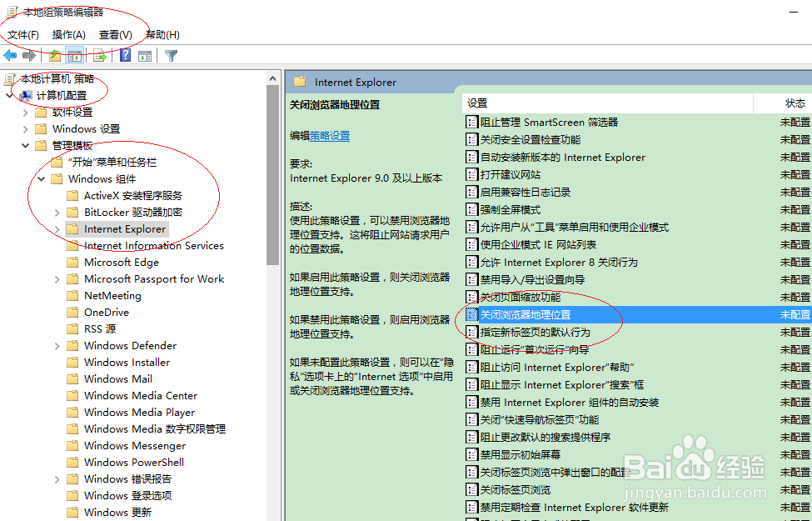Image resolution: width=812 pixels, height=521 pixels.
Task: Select the Internet Explorer tree folder
Action: pos(125,229)
